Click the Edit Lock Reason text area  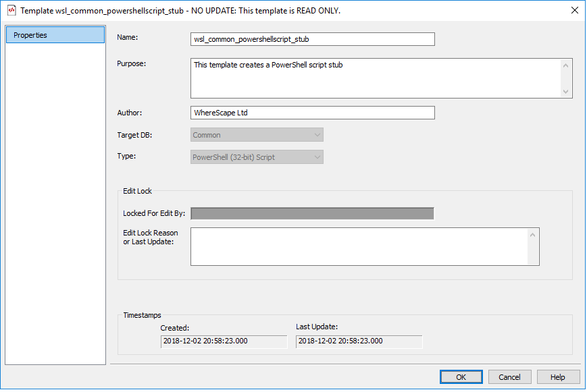click(359, 246)
